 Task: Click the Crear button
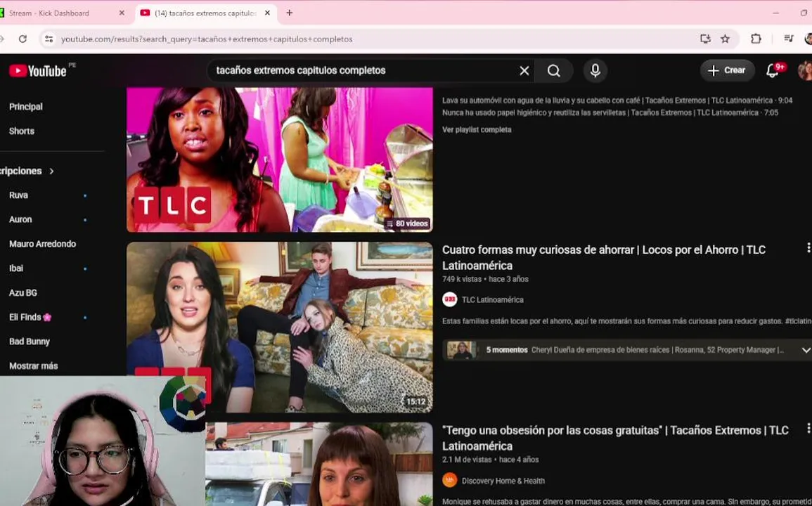pos(726,70)
